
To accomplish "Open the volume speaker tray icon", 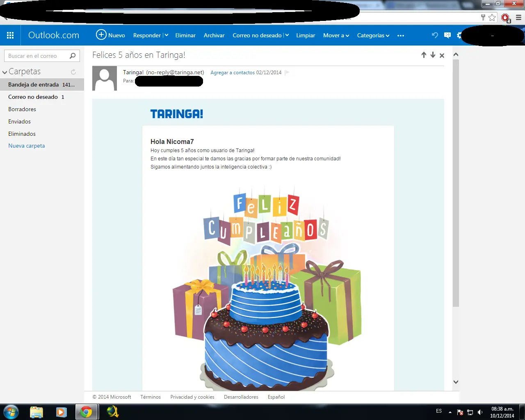I will (480, 412).
